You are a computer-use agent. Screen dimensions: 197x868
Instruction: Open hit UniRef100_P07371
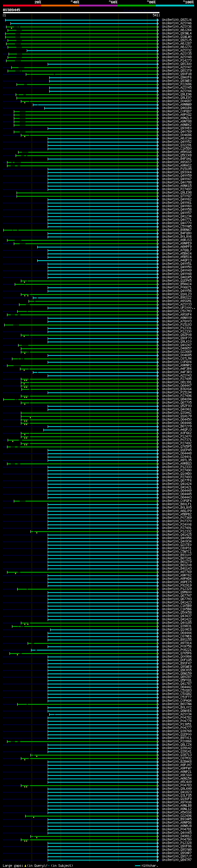coord(176,440)
